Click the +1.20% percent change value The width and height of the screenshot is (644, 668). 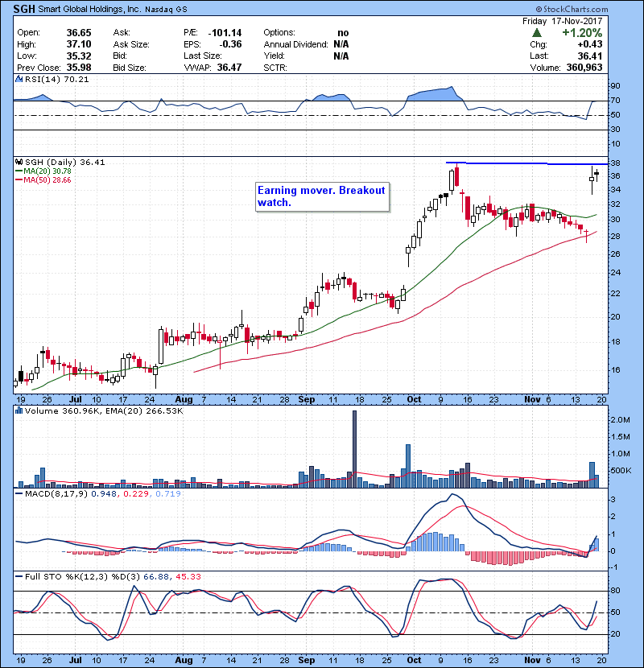click(582, 33)
